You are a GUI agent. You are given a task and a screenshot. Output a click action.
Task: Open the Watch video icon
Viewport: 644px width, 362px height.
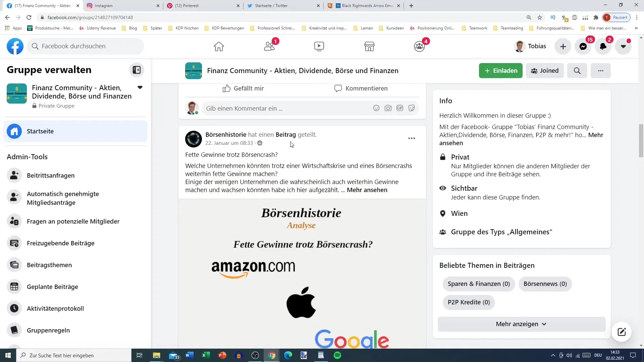319,46
